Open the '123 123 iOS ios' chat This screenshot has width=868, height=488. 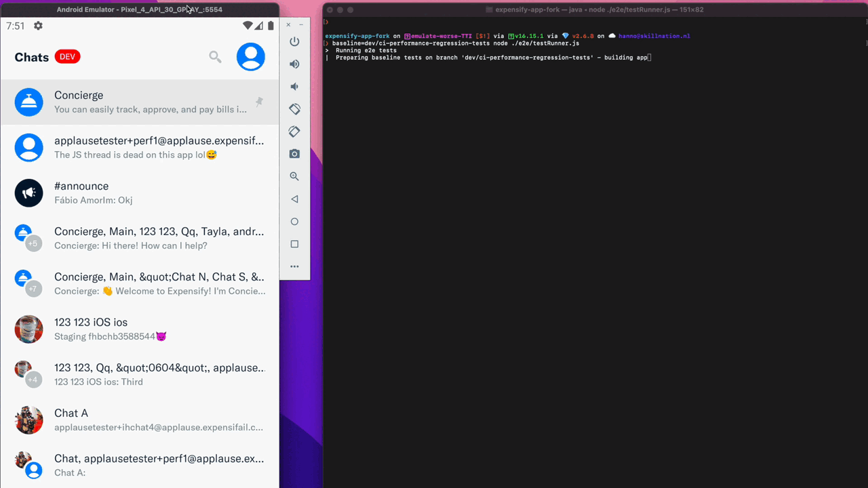tap(140, 329)
